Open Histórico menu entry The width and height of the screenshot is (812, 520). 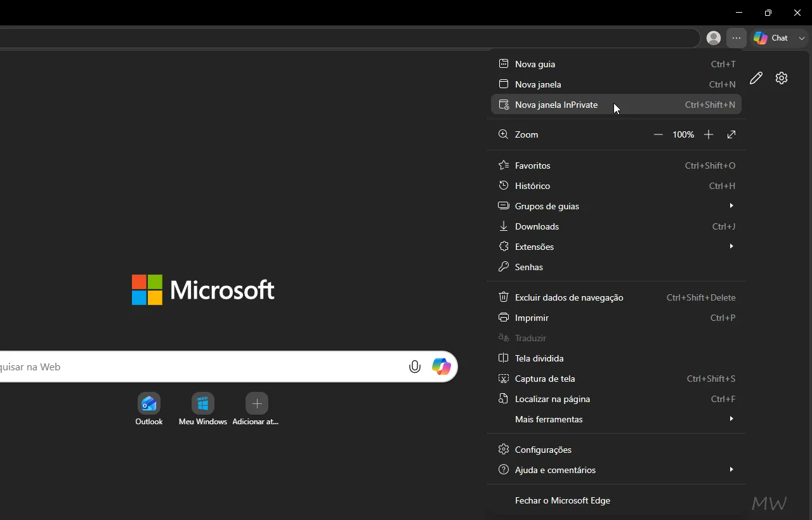click(616, 186)
